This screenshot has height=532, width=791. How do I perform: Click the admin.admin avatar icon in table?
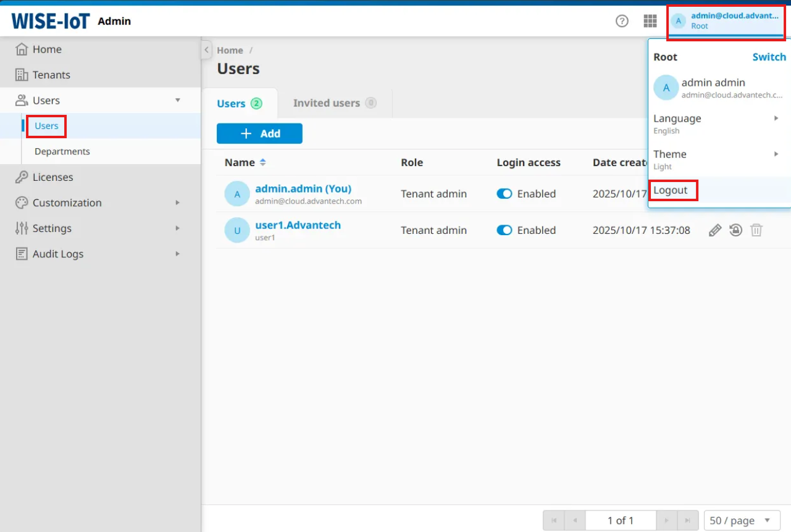[237, 194]
